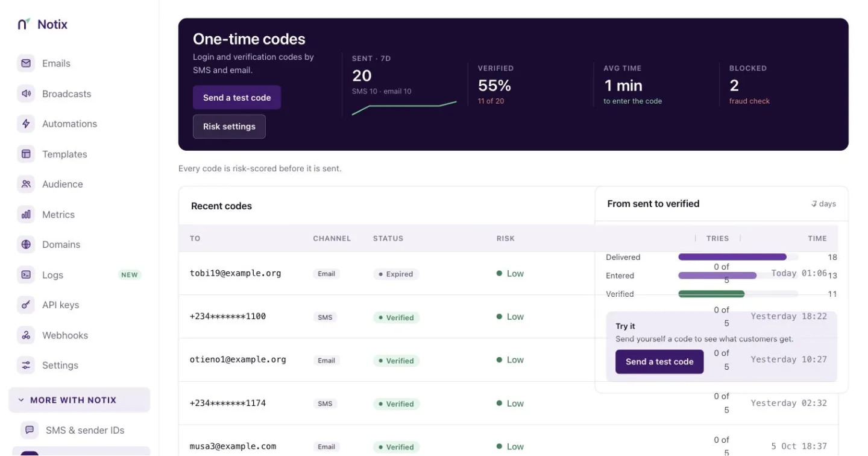868x456 pixels.
Task: Click the 55% verified statistic
Action: tap(495, 86)
